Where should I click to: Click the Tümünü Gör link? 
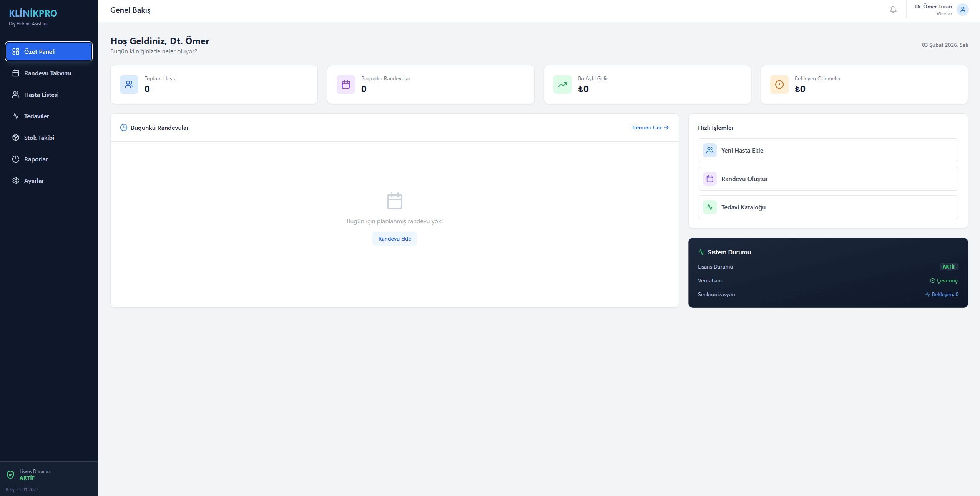(650, 128)
